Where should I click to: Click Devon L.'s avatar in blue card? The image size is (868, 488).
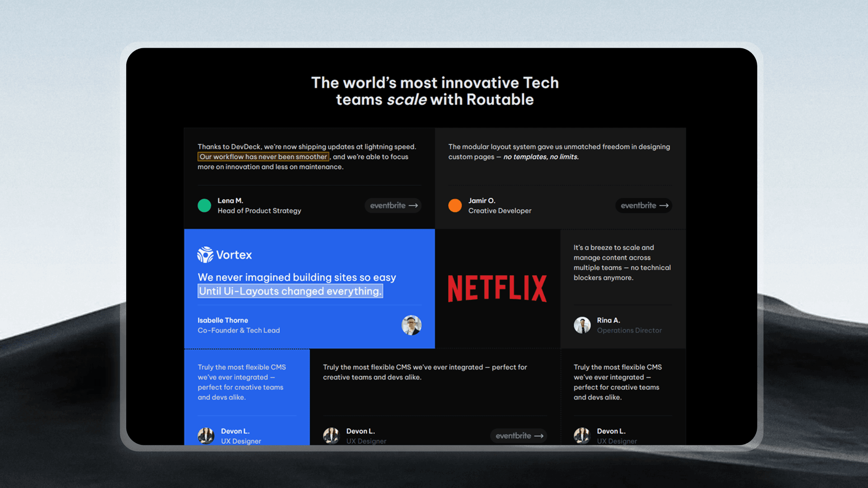tap(206, 436)
